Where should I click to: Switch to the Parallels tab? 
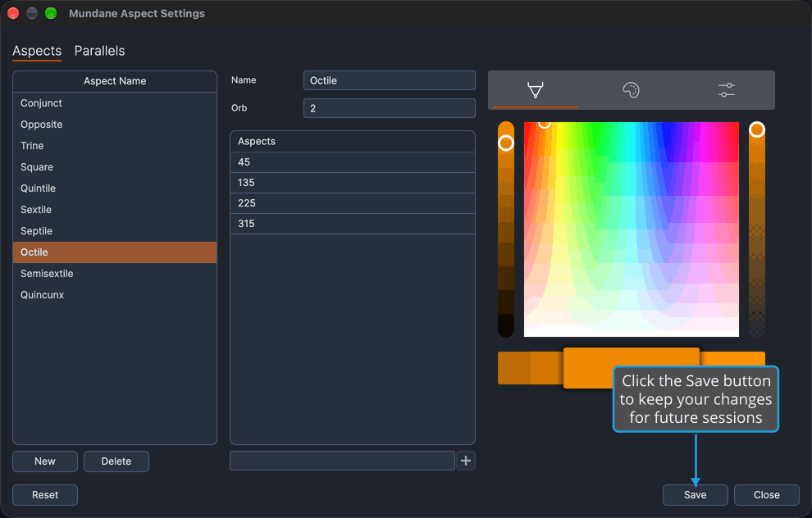click(99, 51)
